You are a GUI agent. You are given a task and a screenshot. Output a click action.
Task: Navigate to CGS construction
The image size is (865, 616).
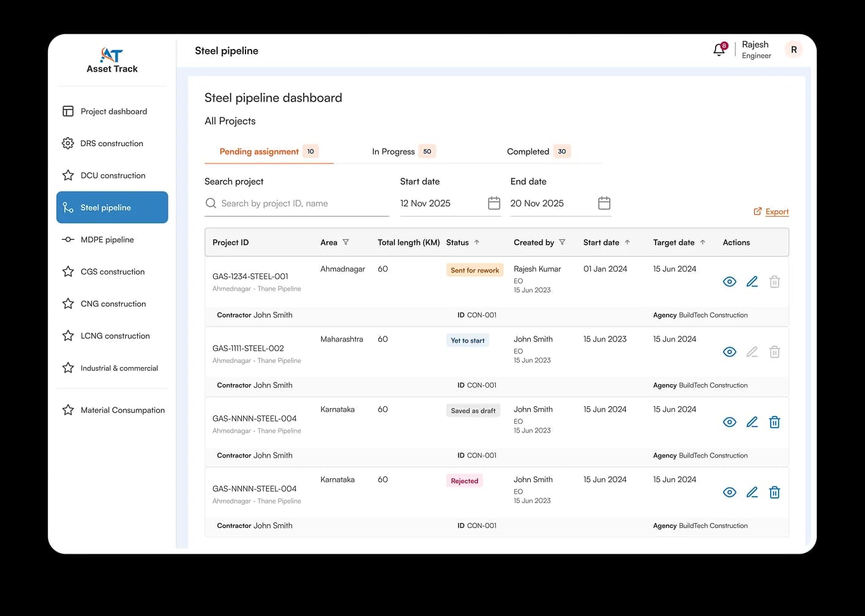(x=112, y=272)
